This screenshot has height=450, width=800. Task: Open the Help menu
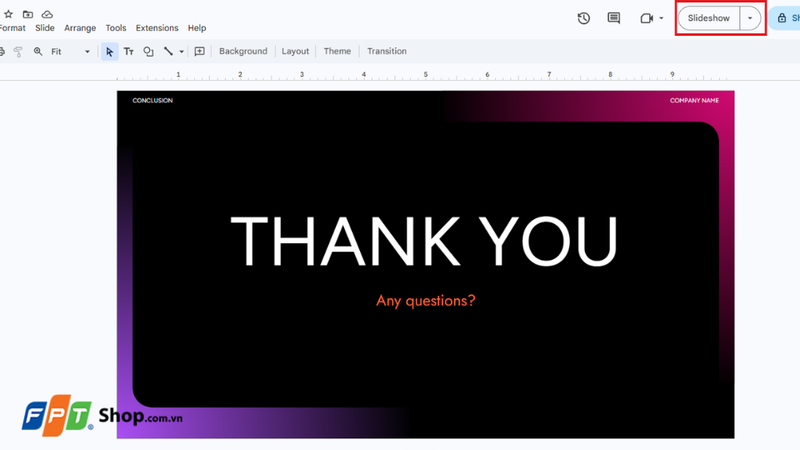197,28
